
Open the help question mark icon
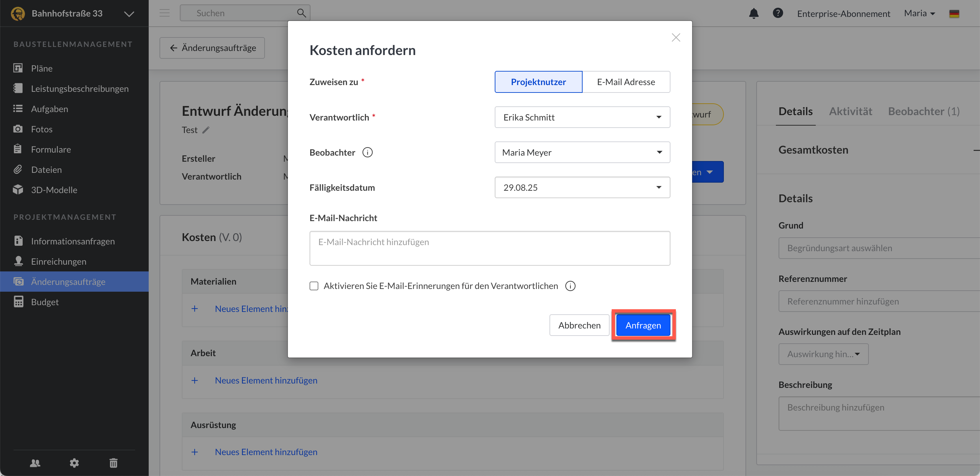tap(778, 13)
